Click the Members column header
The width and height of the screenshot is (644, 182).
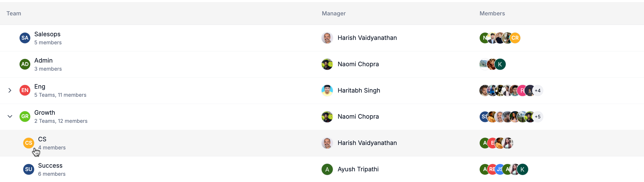(x=492, y=14)
